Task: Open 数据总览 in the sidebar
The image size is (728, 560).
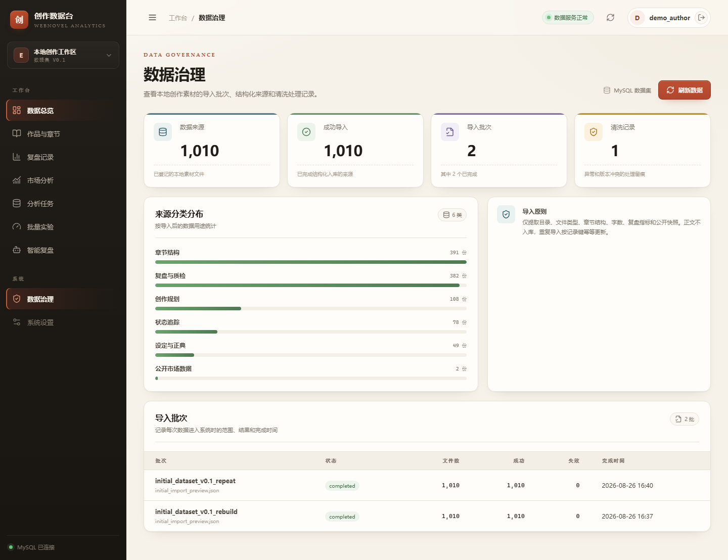Action: tap(63, 111)
